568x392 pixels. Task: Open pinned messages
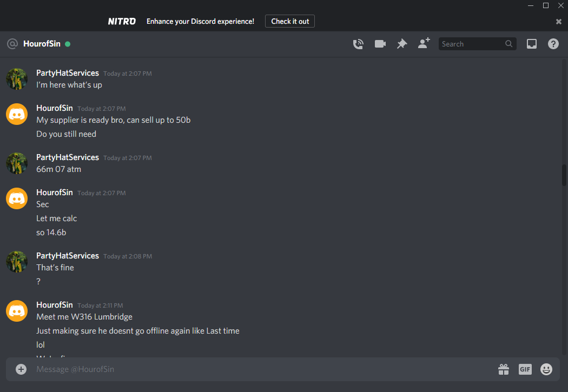tap(402, 44)
